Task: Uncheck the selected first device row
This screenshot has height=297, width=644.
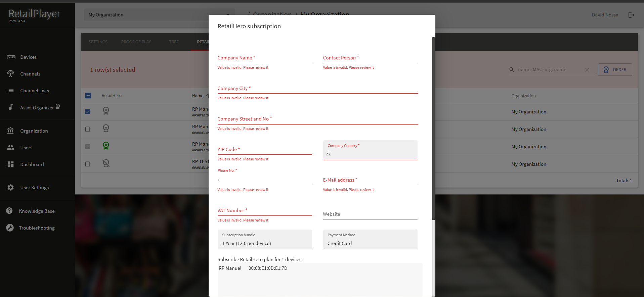Action: (x=88, y=111)
